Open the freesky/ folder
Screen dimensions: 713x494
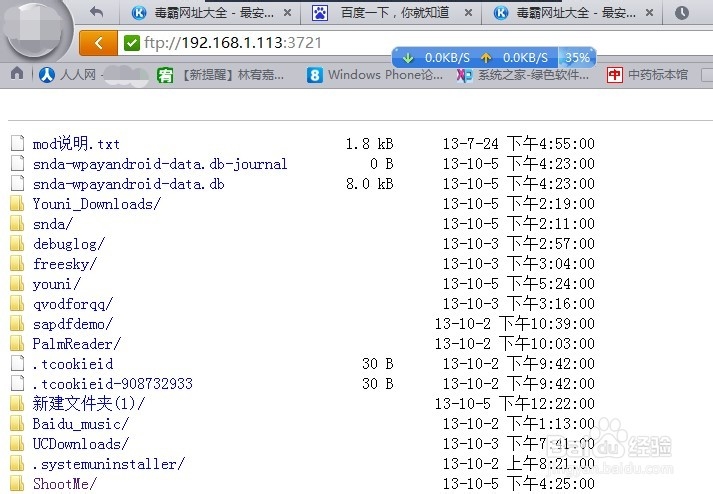[x=65, y=264]
